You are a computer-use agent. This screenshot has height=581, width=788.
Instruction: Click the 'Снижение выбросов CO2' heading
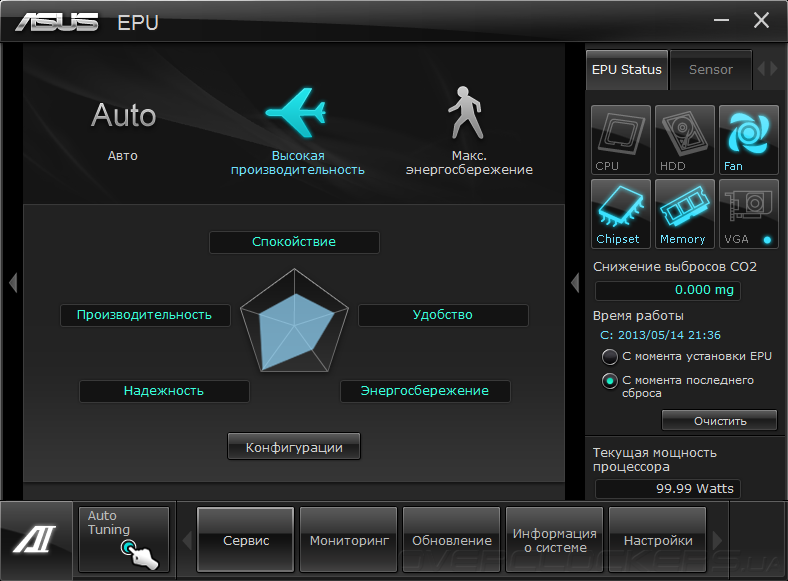674,267
